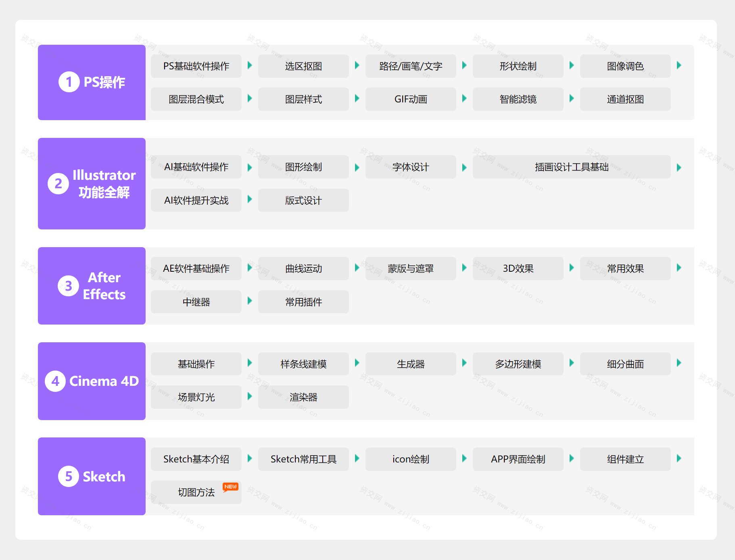Select the 生成器 topic
This screenshot has width=735, height=560.
(x=411, y=364)
